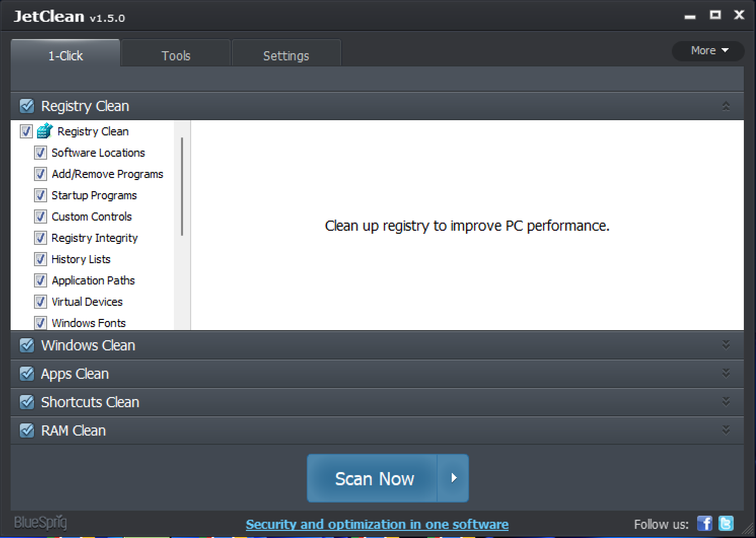Expand the Windows Clean section chevron

coord(726,345)
